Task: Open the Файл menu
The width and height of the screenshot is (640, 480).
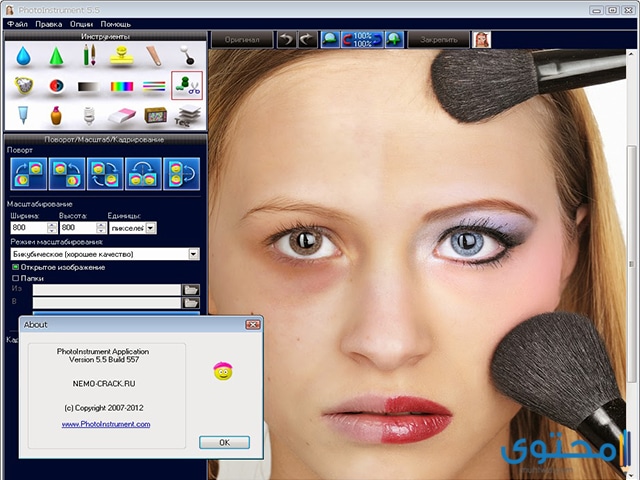Action: [18, 24]
